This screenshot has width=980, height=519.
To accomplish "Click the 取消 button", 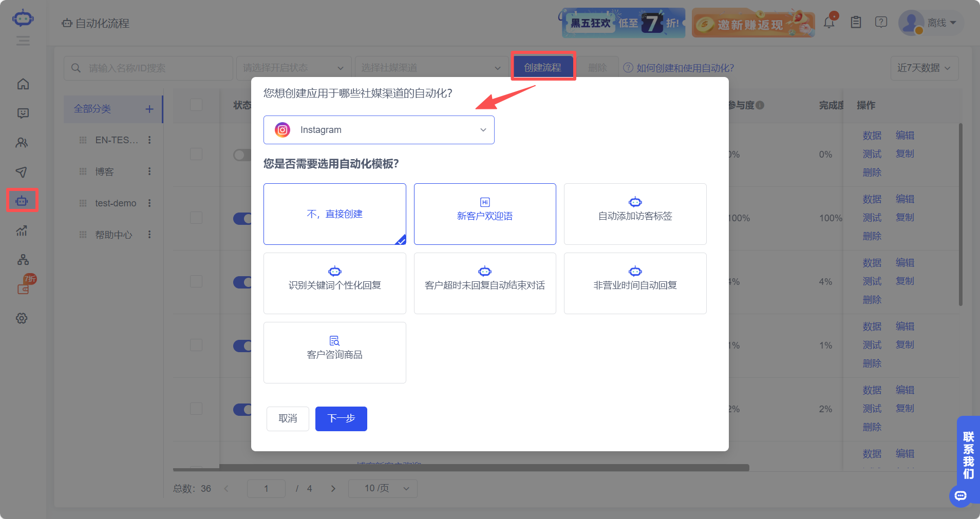I will (x=288, y=419).
